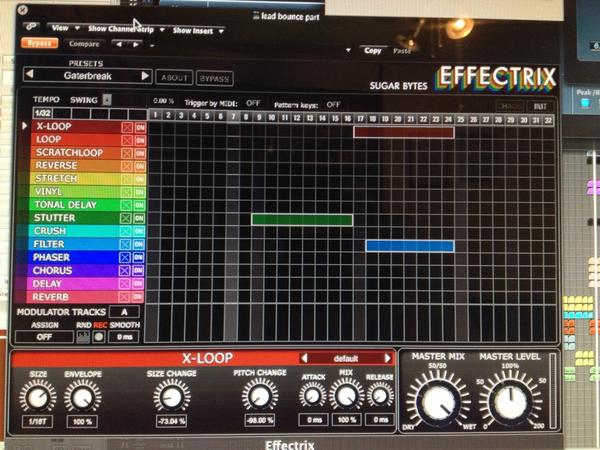Clear the STUTTER track with its X icon
Screen dimensions: 600x450
coord(126,218)
